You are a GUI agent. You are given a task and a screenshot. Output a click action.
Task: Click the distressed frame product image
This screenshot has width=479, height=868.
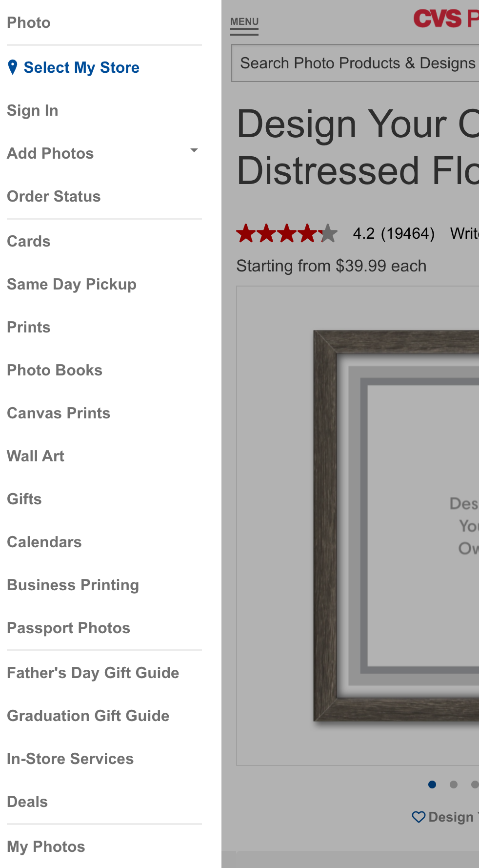396,525
